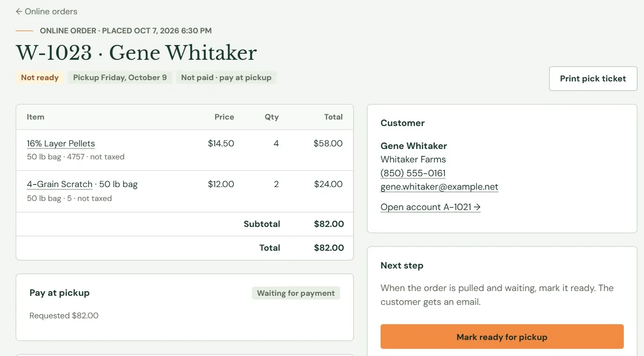Click the Price column header
The image size is (644, 356).
tap(224, 117)
